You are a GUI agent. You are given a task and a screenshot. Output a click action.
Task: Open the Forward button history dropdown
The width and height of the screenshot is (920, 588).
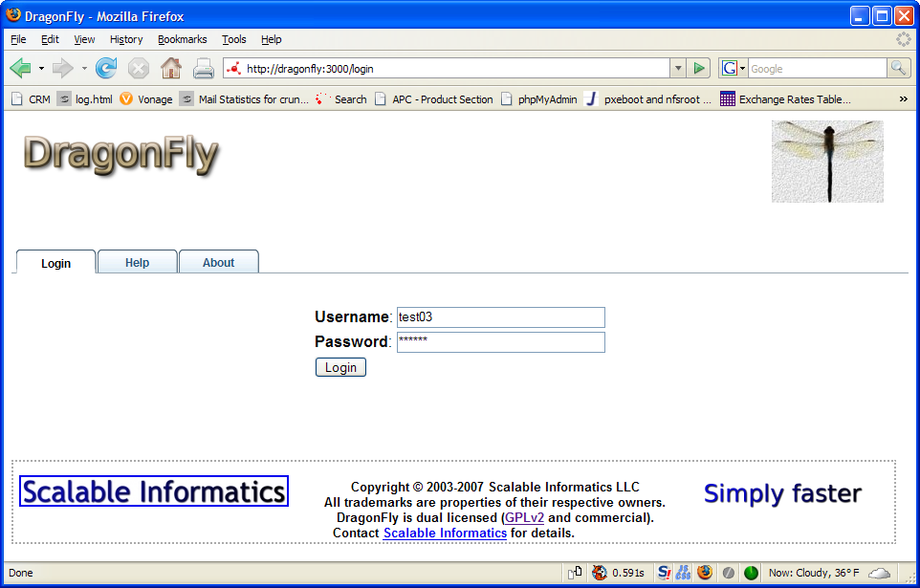click(x=84, y=69)
